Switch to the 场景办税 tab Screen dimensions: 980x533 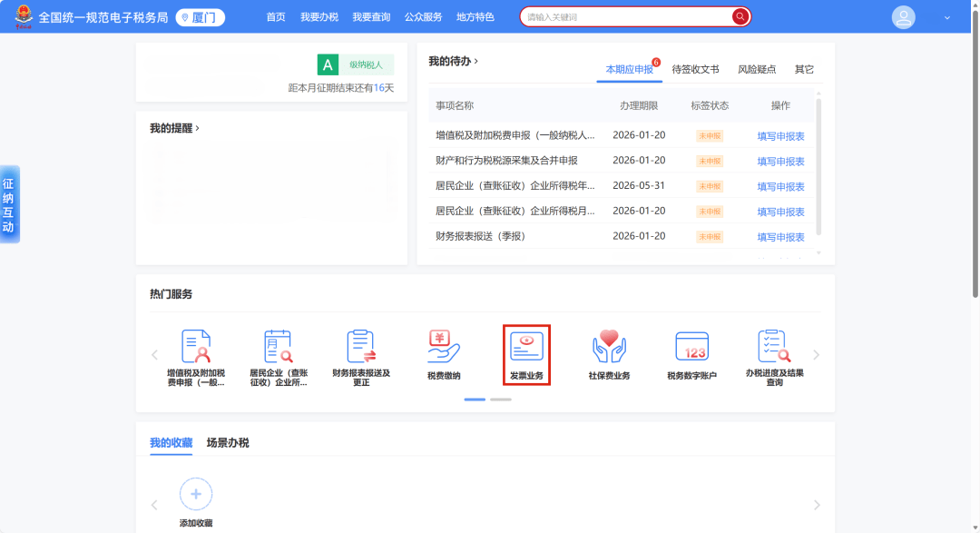pos(228,443)
